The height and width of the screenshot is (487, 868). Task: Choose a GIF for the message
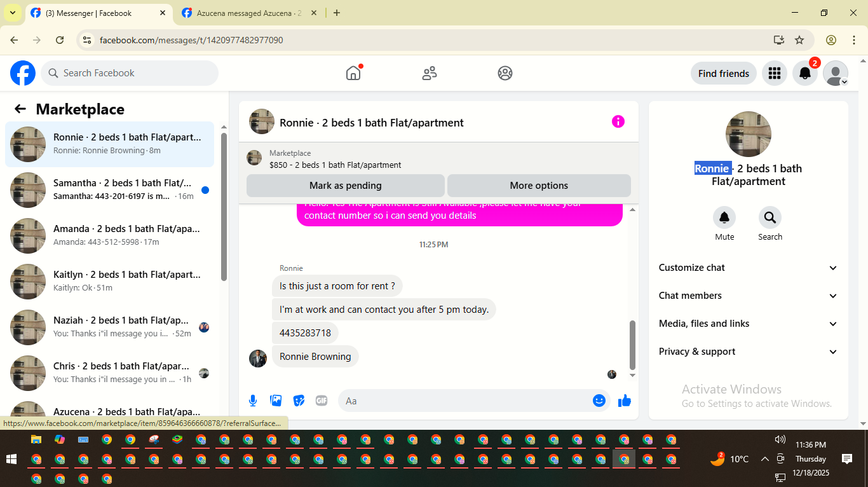(322, 401)
